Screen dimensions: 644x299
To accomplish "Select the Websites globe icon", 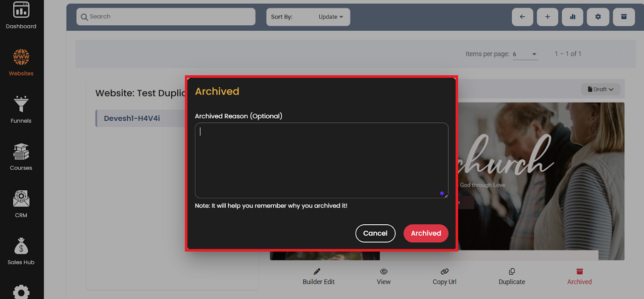I will [21, 57].
